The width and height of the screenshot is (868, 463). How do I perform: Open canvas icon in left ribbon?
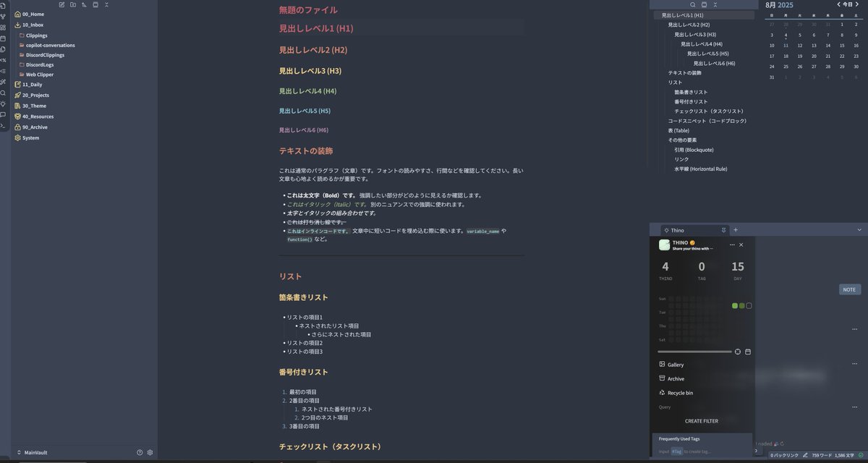pos(4,27)
